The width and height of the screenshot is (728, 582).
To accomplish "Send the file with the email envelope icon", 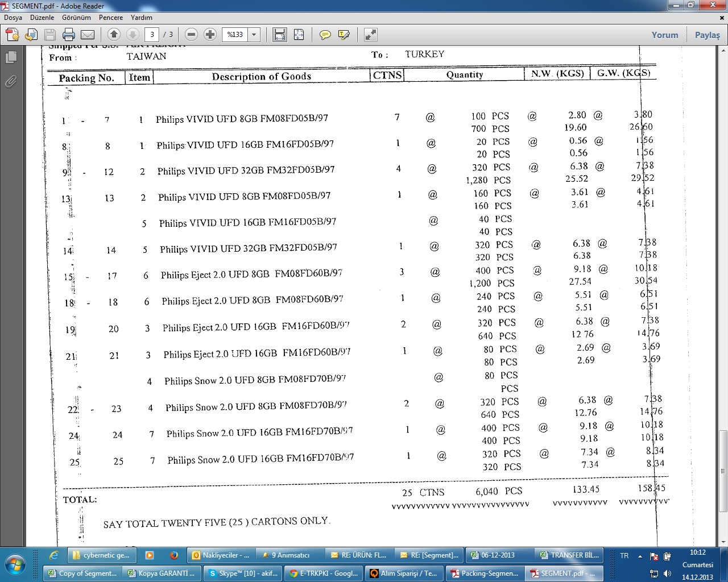I will point(88,35).
